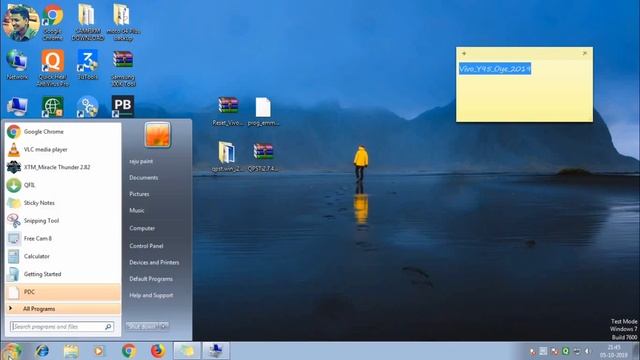Image resolution: width=640 pixels, height=360 pixels.
Task: Select the highlighted PDC program entry
Action: click(x=63, y=292)
